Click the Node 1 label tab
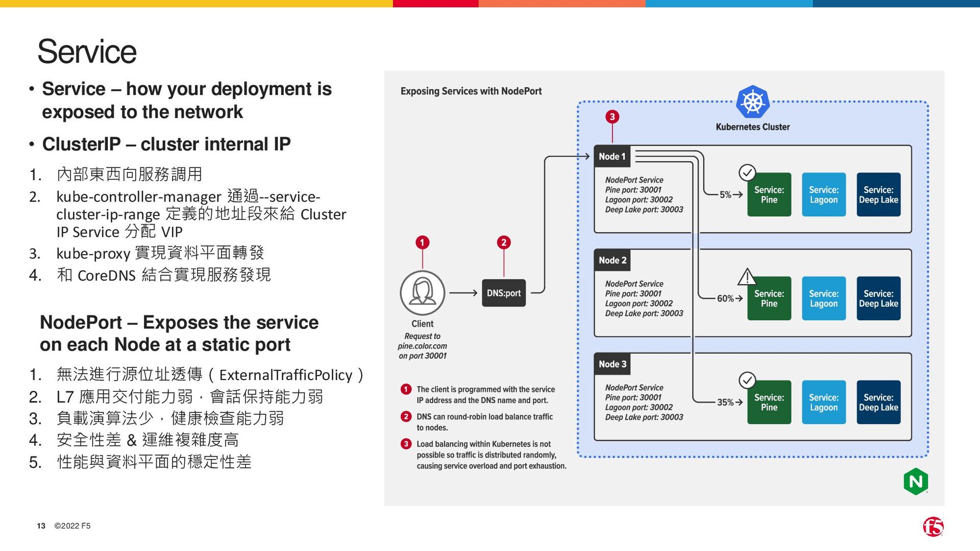Image resolution: width=980 pixels, height=551 pixels. coord(612,157)
